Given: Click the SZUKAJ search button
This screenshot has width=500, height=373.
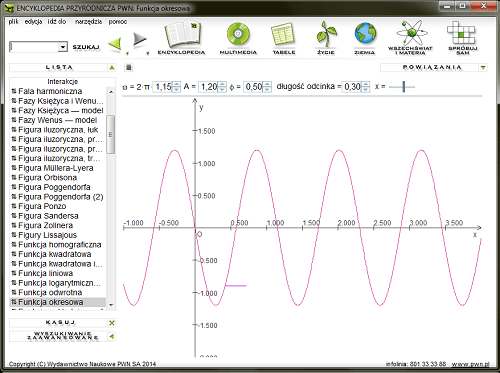Looking at the screenshot, I should tap(86, 47).
